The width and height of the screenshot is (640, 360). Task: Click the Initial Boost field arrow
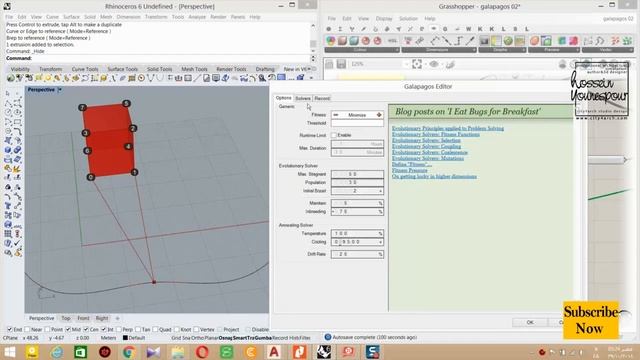point(380,191)
